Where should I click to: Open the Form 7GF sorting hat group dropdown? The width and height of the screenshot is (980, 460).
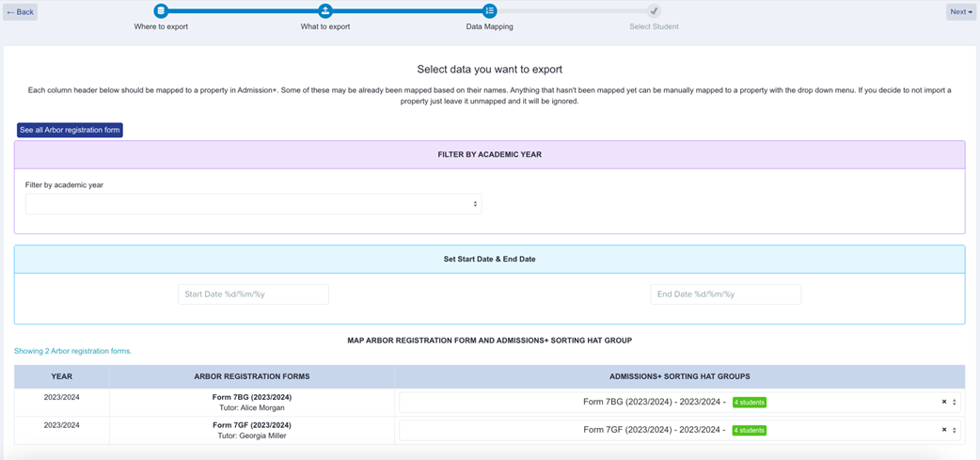pyautogui.click(x=679, y=430)
